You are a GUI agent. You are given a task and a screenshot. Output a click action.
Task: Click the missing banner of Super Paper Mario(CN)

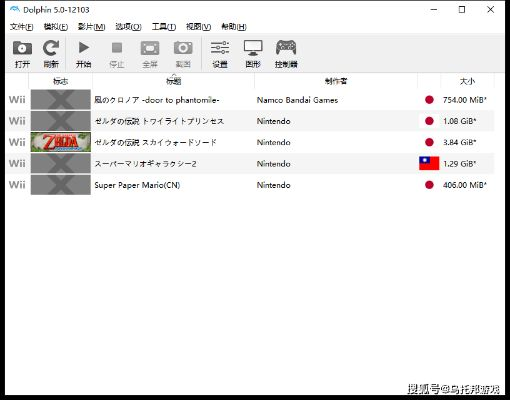point(61,185)
